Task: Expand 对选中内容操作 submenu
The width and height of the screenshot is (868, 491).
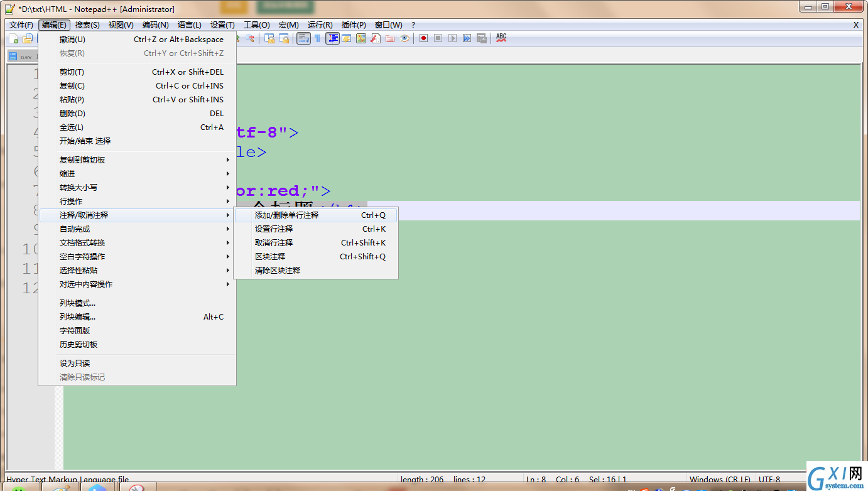Action: point(137,284)
